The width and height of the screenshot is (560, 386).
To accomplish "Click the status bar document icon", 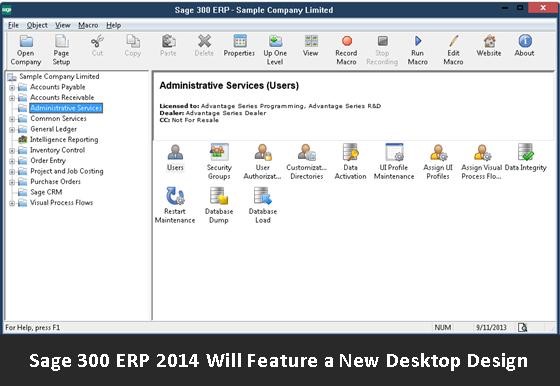I will (522, 327).
